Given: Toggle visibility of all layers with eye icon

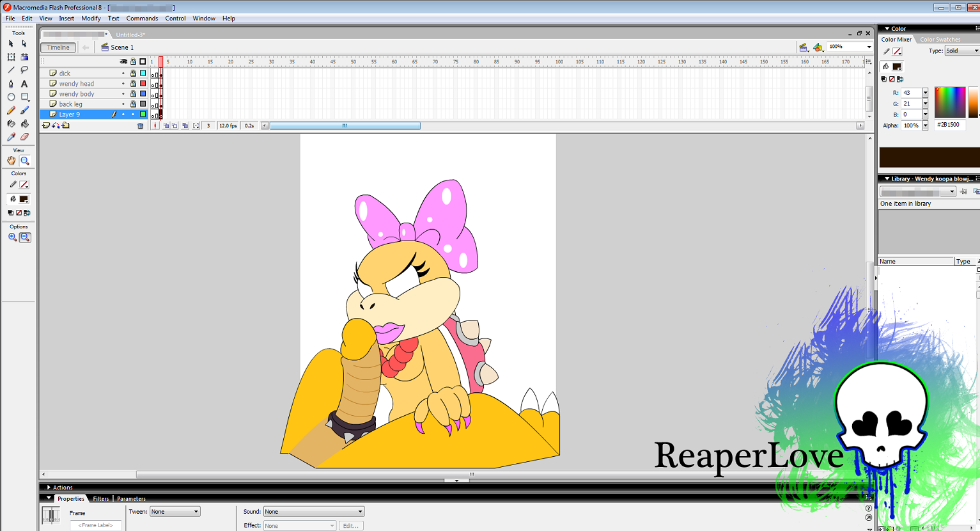Looking at the screenshot, I should (x=123, y=61).
